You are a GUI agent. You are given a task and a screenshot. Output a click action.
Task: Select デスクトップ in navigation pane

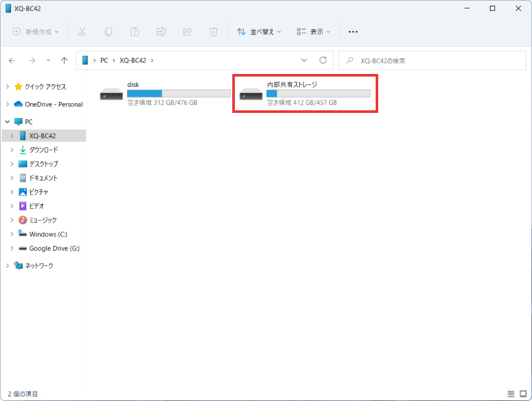[x=43, y=164]
